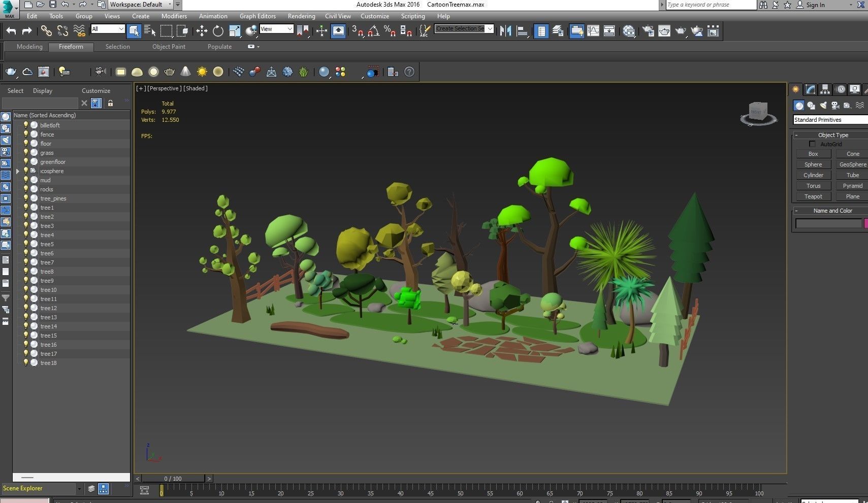This screenshot has height=503, width=868.
Task: Toggle visibility bulb of billetloft
Action: point(25,125)
